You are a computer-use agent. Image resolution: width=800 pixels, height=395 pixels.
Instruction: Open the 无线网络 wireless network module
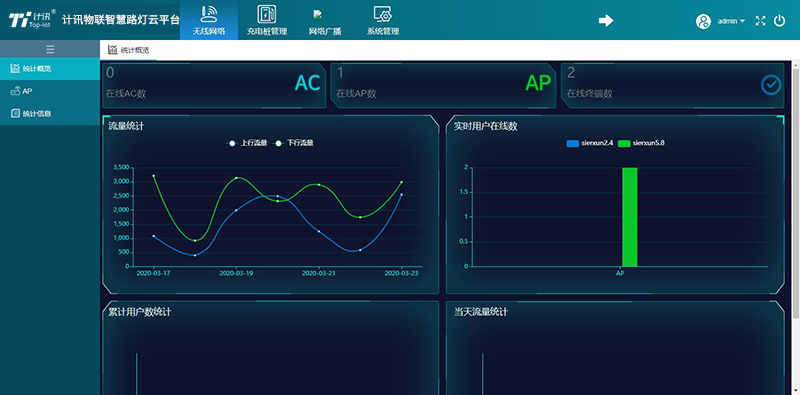coord(209,20)
